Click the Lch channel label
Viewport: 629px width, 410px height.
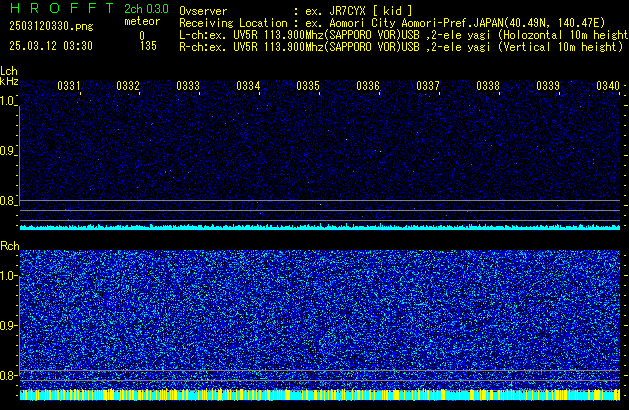tap(9, 71)
